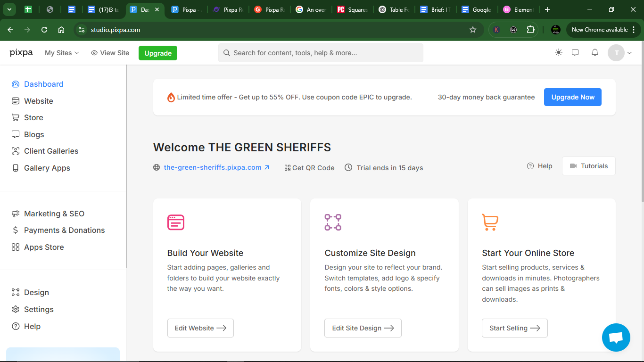Switch to the green spreadsheet tab
Screen dimensions: 644x362
coord(28,9)
